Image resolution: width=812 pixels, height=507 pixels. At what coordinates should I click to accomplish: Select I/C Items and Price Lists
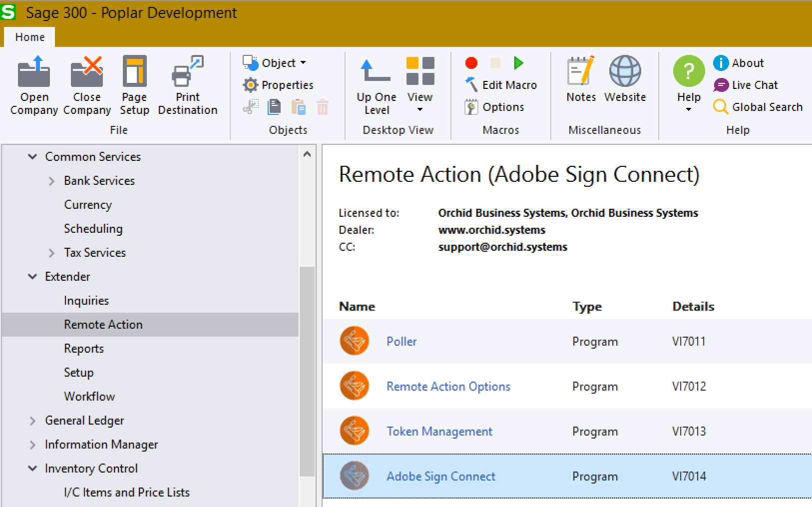[127, 493]
